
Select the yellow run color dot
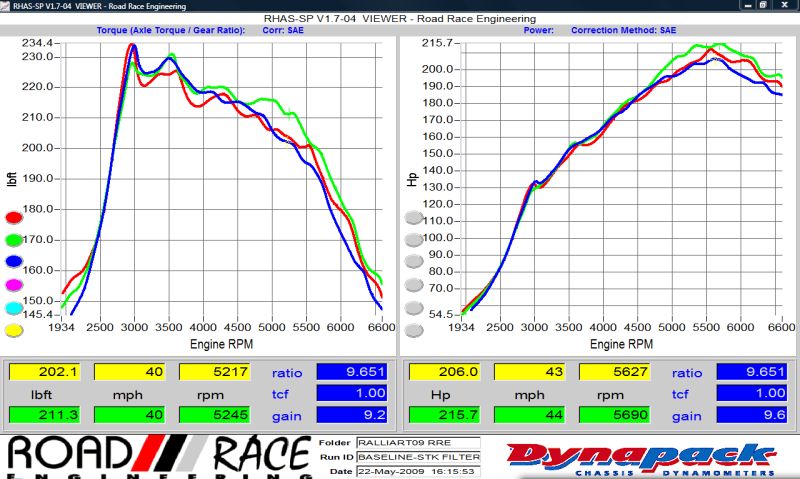(13, 330)
